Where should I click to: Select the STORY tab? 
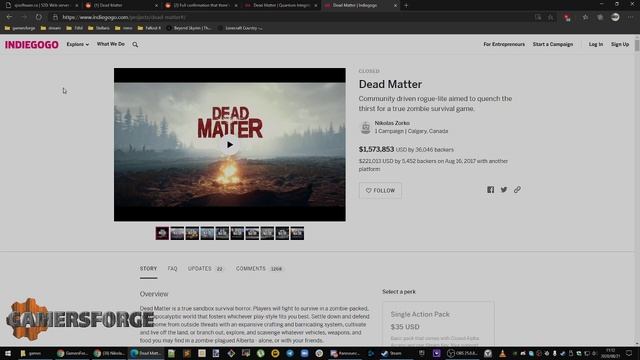pos(148,269)
